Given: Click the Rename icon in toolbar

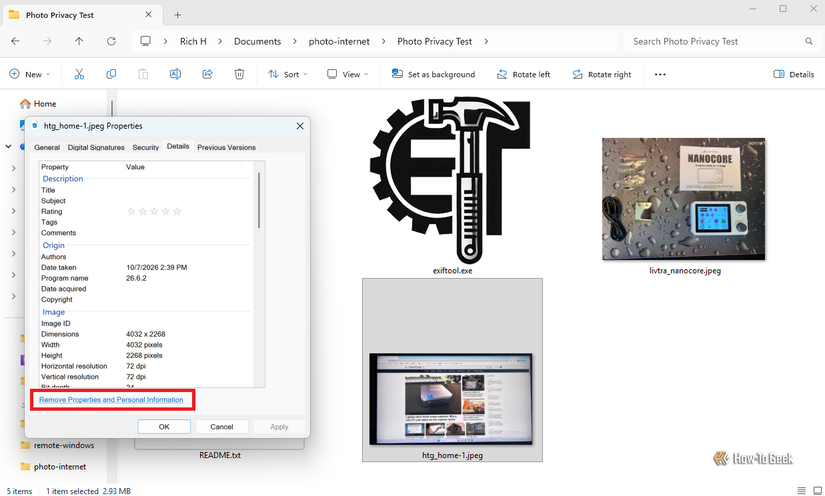Looking at the screenshot, I should [175, 74].
